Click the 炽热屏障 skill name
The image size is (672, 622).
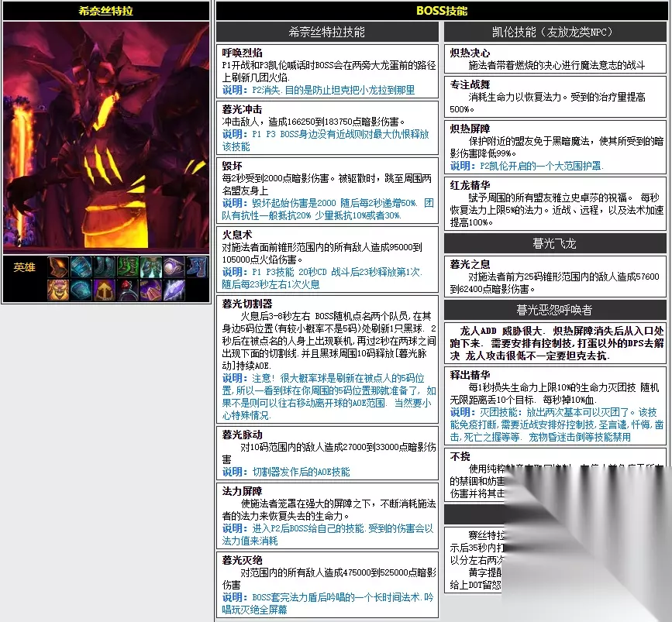click(x=470, y=129)
